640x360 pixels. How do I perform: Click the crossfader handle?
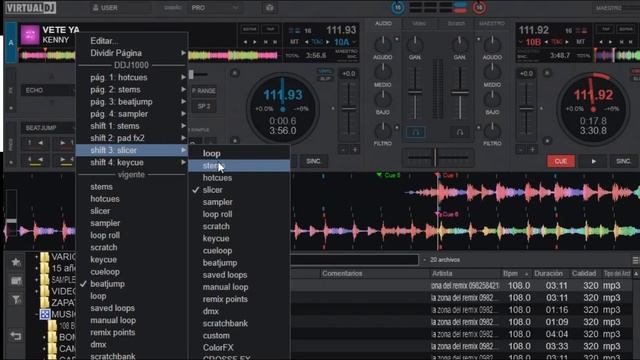pyautogui.click(x=435, y=158)
